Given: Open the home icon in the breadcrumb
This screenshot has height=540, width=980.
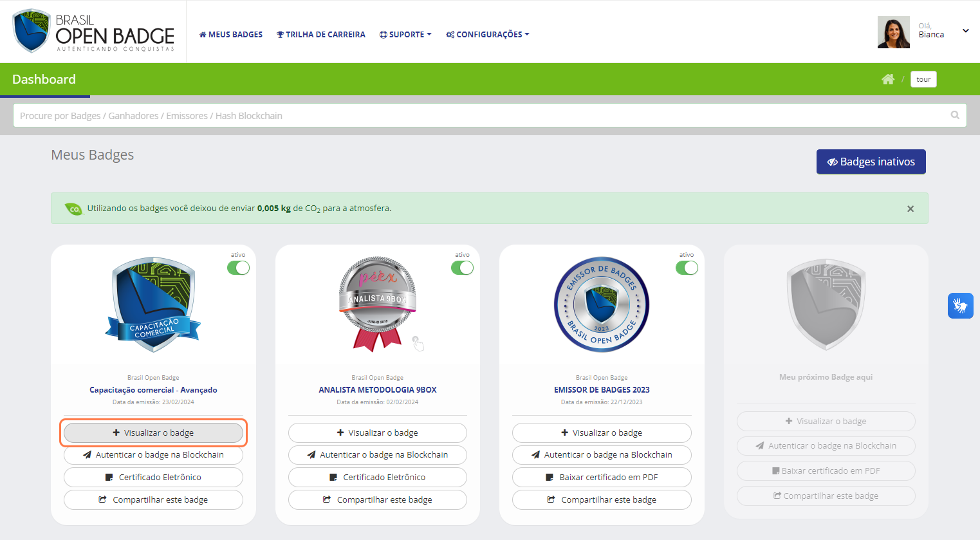Looking at the screenshot, I should (x=888, y=79).
